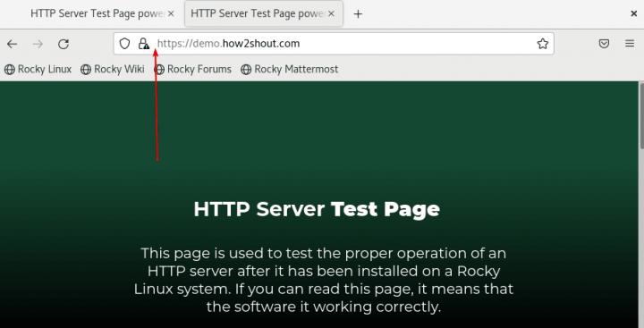The image size is (644, 328).
Task: Reload the current page
Action: click(x=64, y=44)
